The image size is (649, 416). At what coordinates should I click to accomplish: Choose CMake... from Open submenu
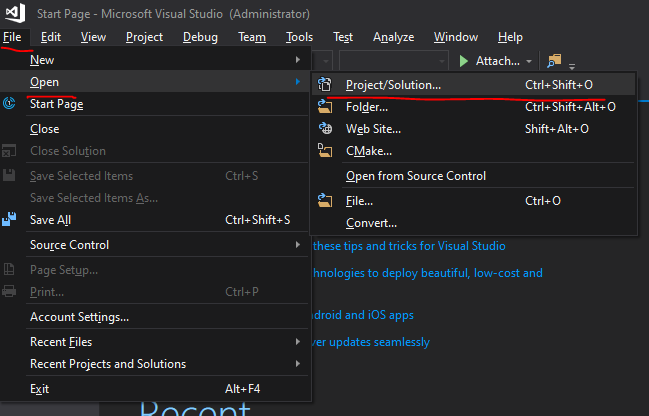[473, 151]
